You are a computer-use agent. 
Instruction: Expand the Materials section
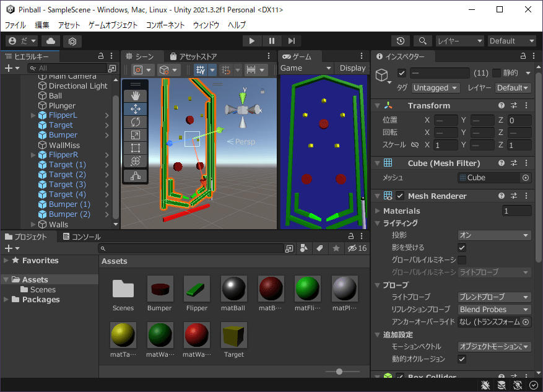pyautogui.click(x=378, y=211)
